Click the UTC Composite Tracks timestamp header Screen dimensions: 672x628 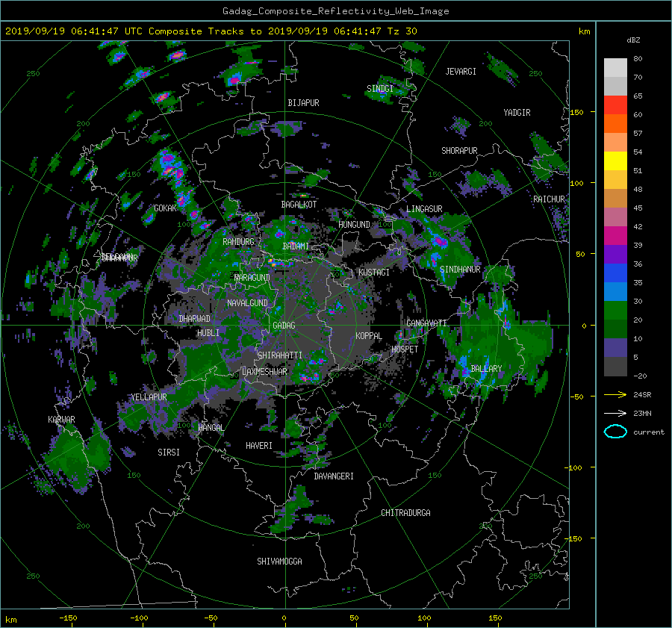(x=211, y=31)
